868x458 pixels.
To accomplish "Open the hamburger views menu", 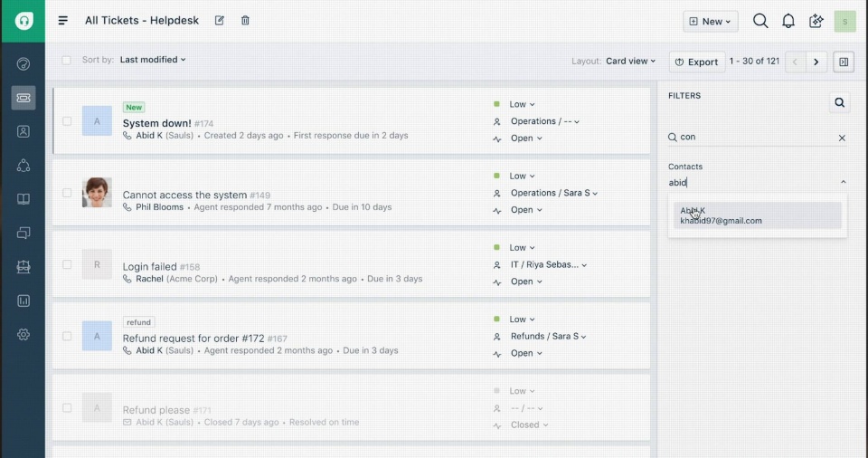I will pos(63,21).
